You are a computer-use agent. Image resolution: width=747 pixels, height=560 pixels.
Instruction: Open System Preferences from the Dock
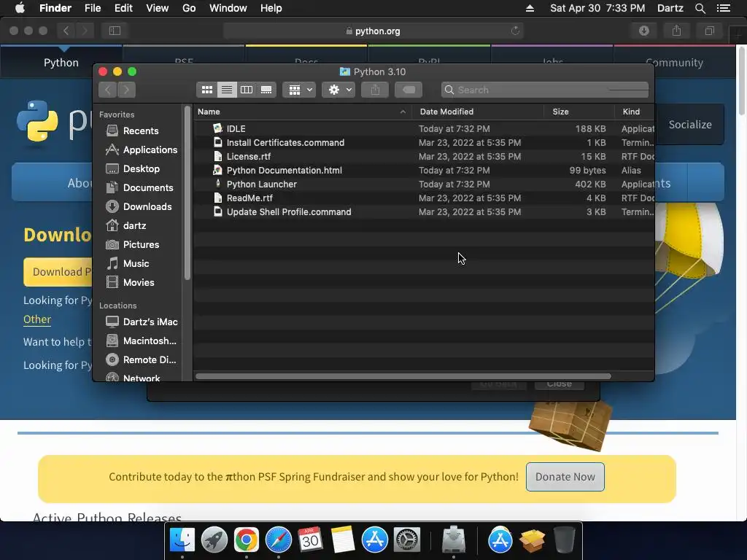point(407,540)
